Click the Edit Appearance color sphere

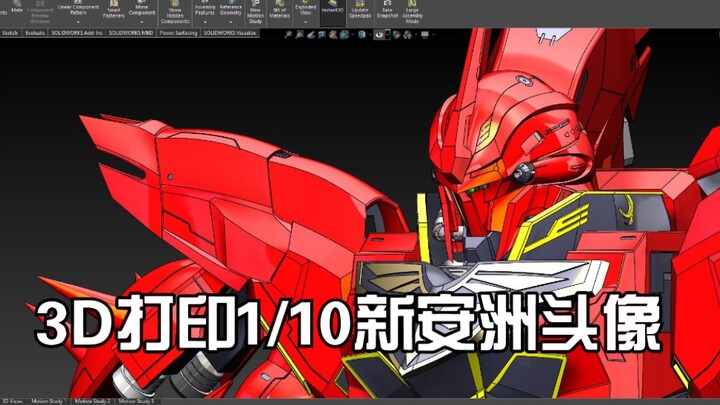click(396, 34)
